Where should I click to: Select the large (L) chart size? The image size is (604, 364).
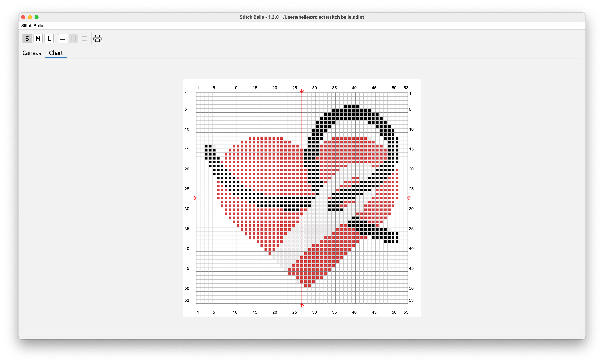click(49, 39)
